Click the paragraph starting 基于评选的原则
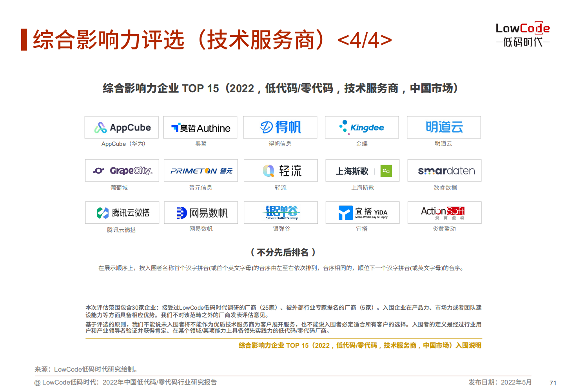The image size is (566, 392). click(283, 328)
